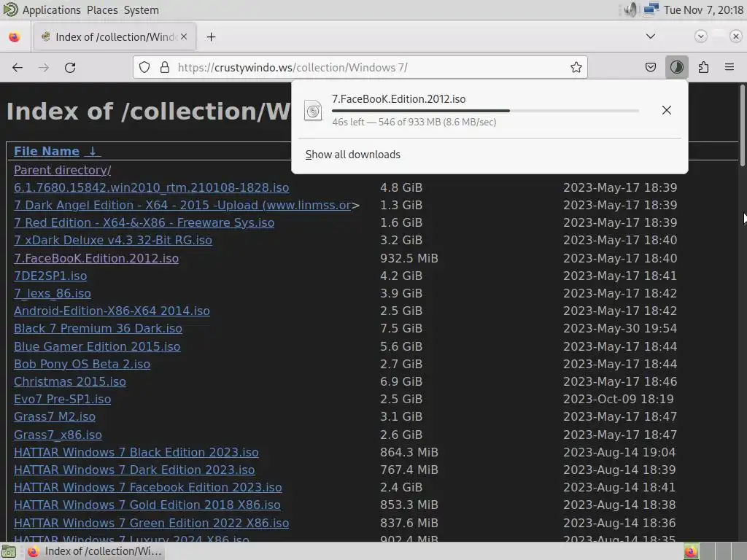Cancel the 7.FaceBooK.Edition.2012.iso download
This screenshot has height=560, width=747.
pos(667,111)
